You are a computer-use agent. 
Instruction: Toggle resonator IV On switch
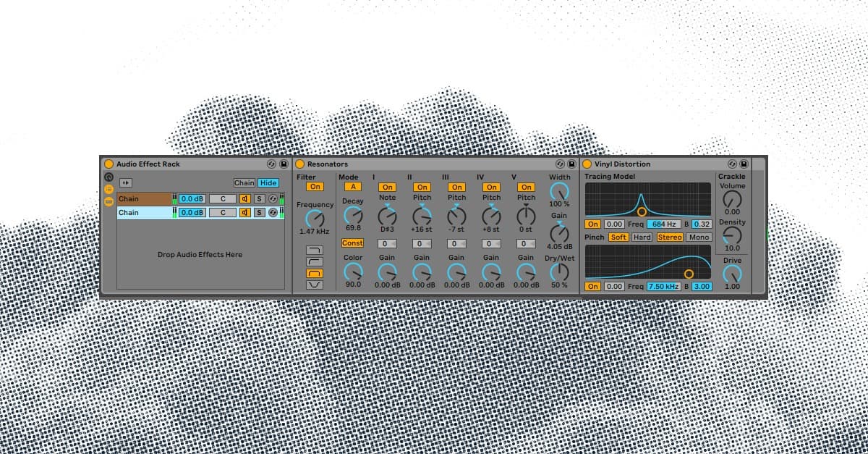[x=492, y=187]
